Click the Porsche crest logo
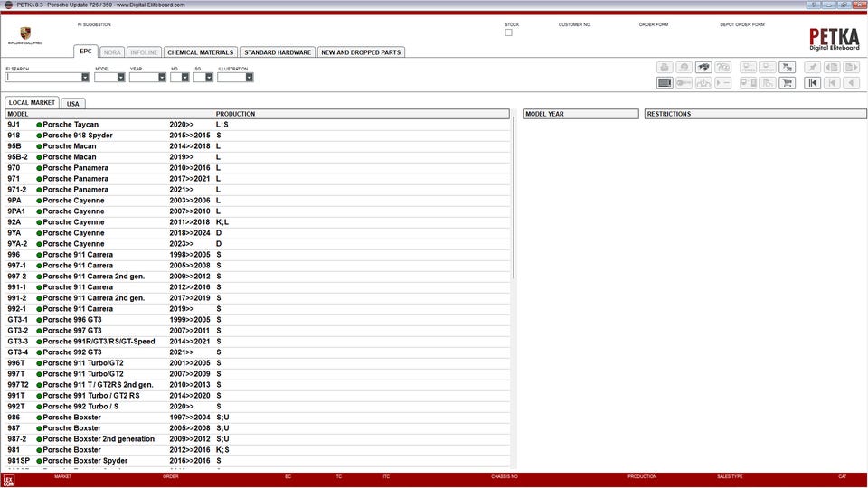Screen dimensions: 868x488 pyautogui.click(x=25, y=33)
